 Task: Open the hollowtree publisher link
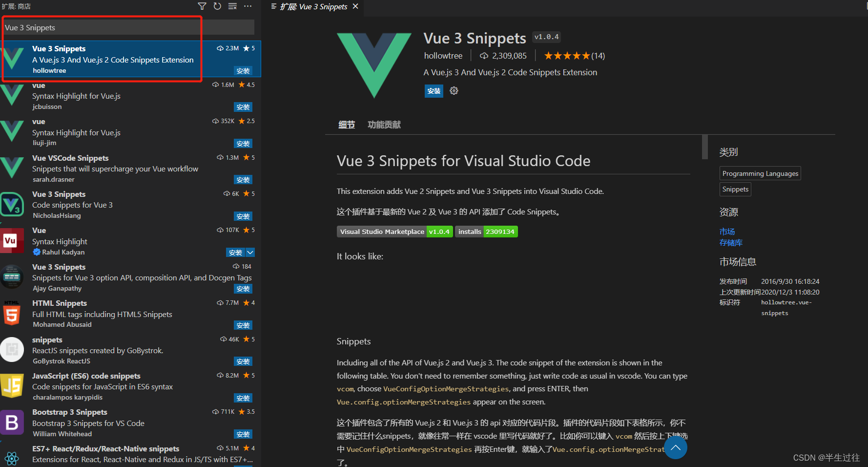click(443, 56)
